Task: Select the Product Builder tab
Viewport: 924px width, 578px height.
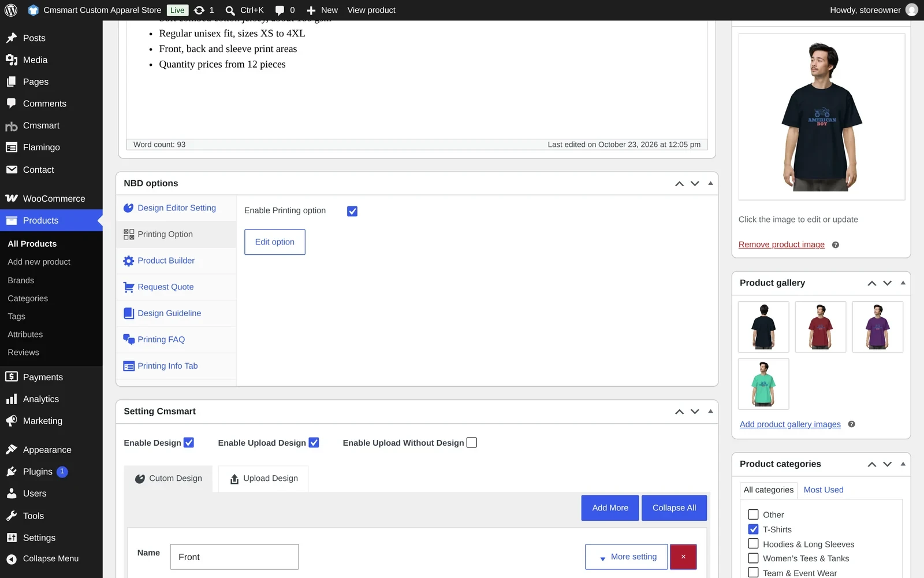Action: [176, 261]
